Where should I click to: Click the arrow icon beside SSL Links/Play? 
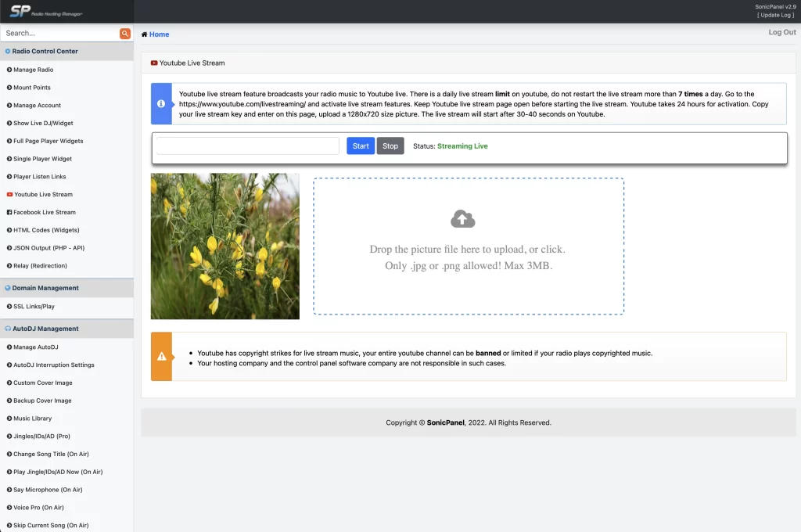point(9,306)
